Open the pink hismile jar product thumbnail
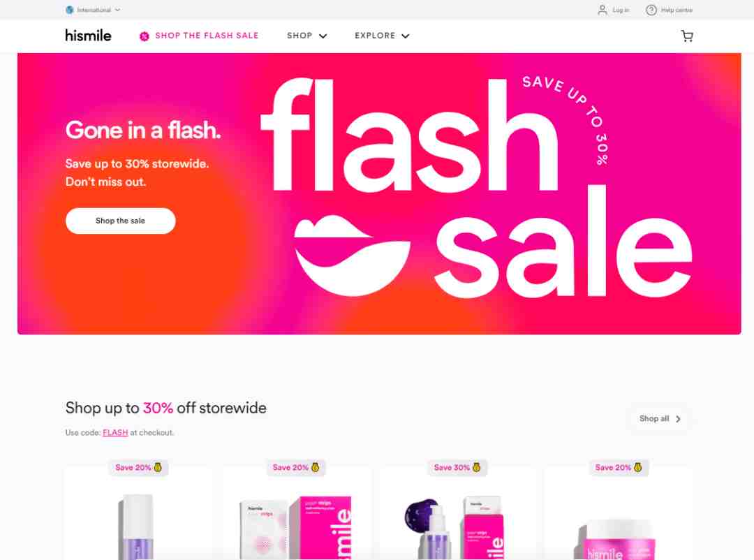754x560 pixels. [616, 540]
